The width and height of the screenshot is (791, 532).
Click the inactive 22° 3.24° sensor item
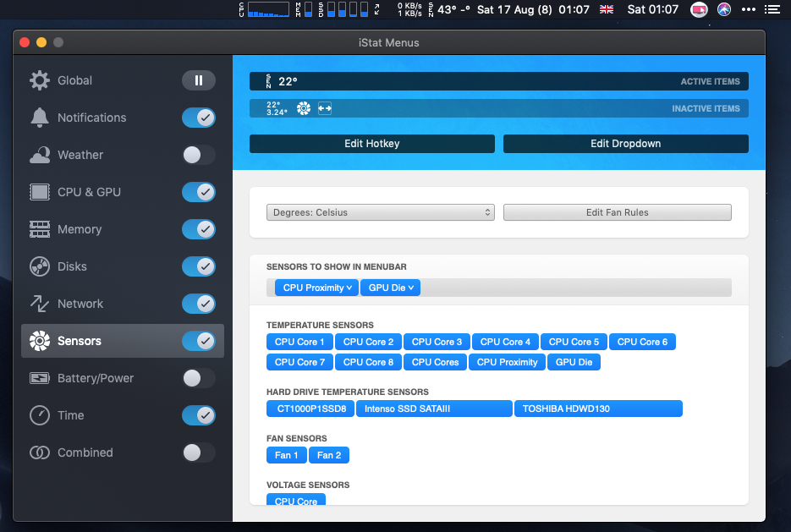pyautogui.click(x=277, y=108)
